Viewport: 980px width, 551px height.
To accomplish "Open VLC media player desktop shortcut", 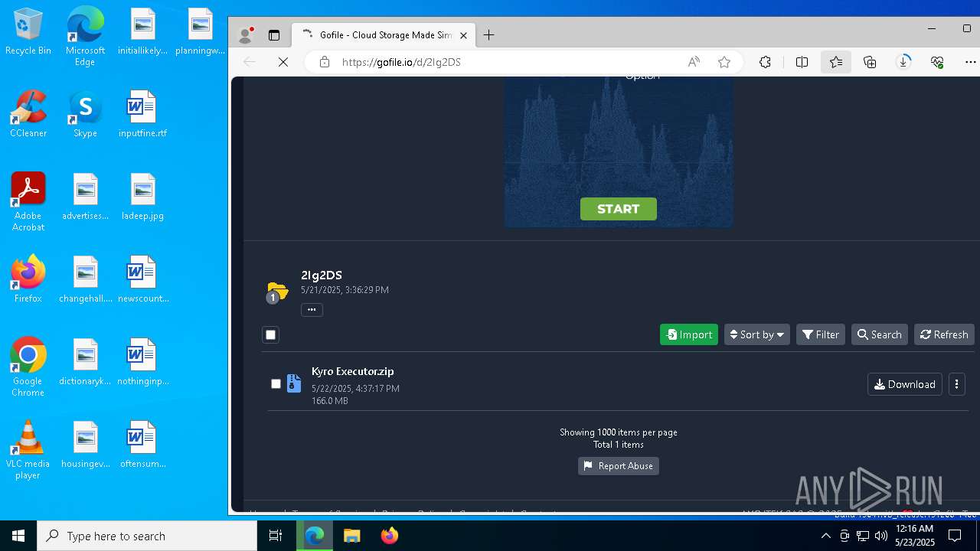I will pos(28,450).
